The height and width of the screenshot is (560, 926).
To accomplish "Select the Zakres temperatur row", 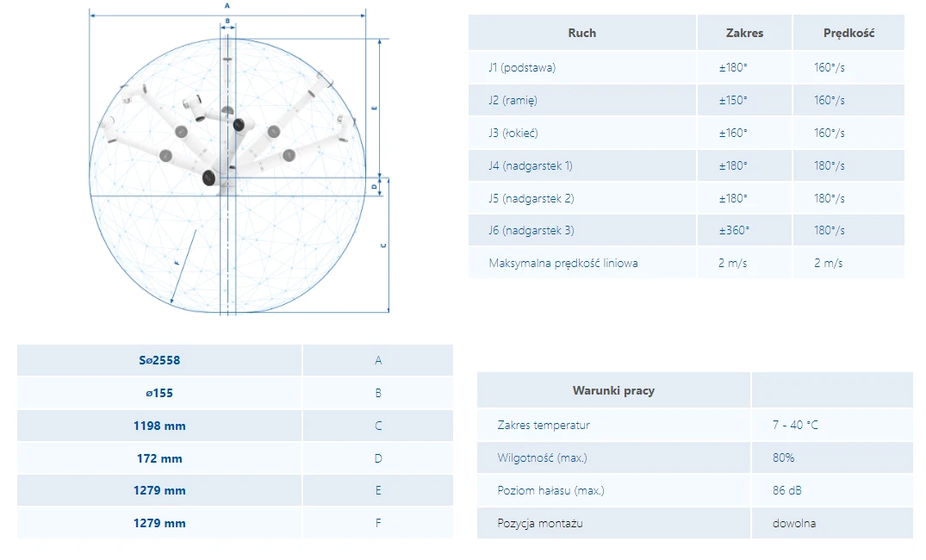I will coord(695,425).
